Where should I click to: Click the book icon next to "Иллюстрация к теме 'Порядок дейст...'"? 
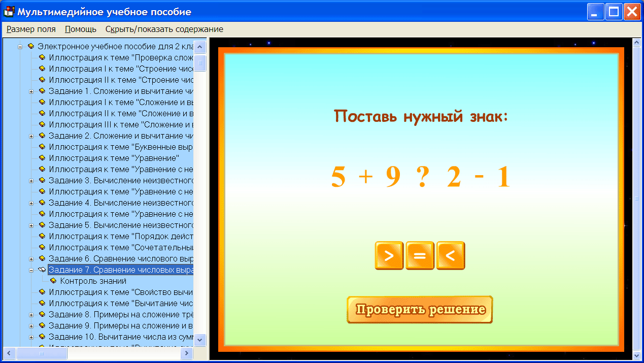pyautogui.click(x=43, y=236)
